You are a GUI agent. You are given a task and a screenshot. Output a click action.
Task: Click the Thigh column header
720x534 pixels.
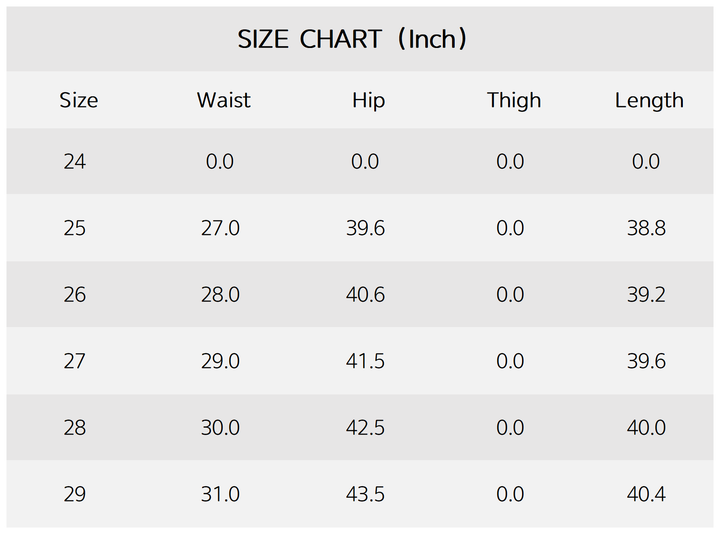[514, 100]
